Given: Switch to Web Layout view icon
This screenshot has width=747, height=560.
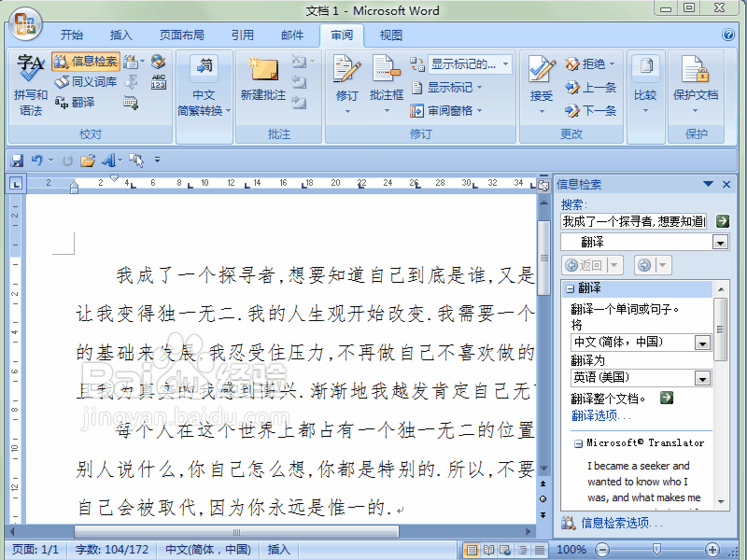Looking at the screenshot, I should tap(505, 550).
